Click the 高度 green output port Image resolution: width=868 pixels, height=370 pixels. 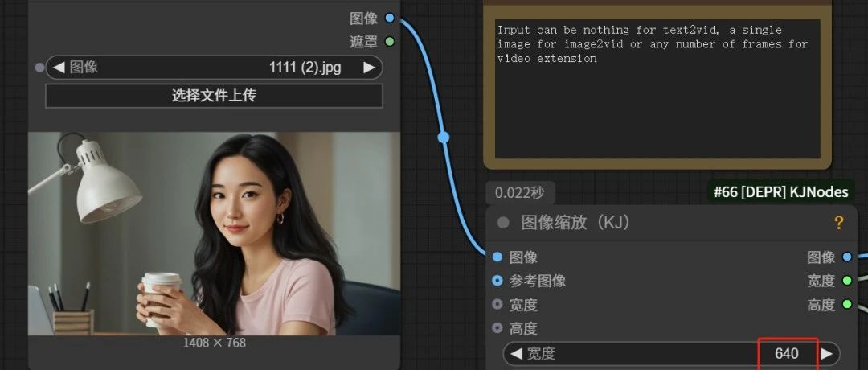coord(846,304)
